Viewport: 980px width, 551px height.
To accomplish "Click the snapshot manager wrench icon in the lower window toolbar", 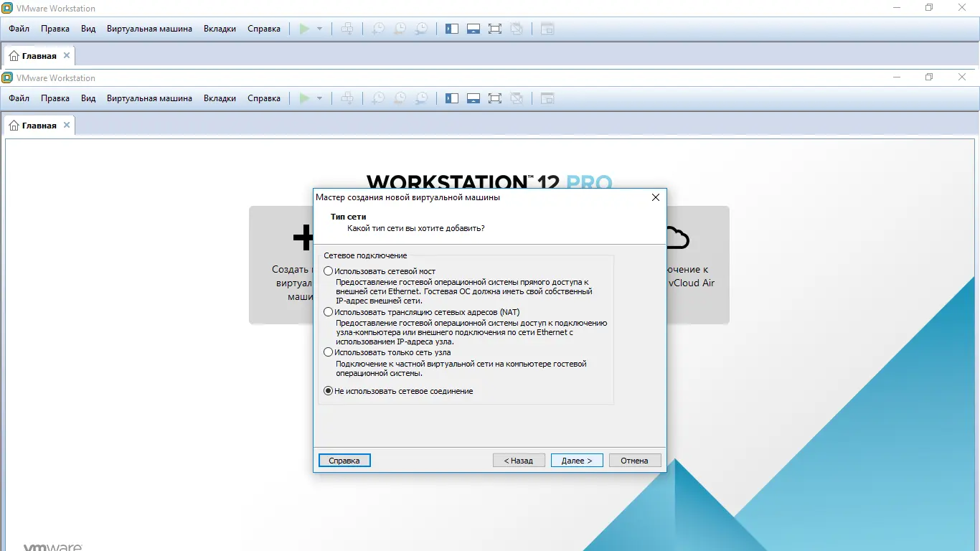I will click(422, 98).
